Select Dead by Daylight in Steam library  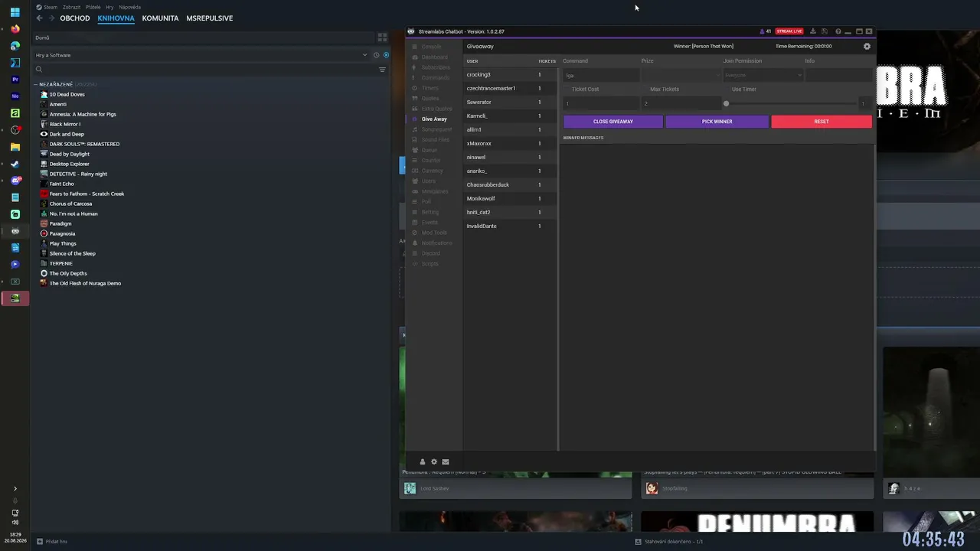pos(69,154)
